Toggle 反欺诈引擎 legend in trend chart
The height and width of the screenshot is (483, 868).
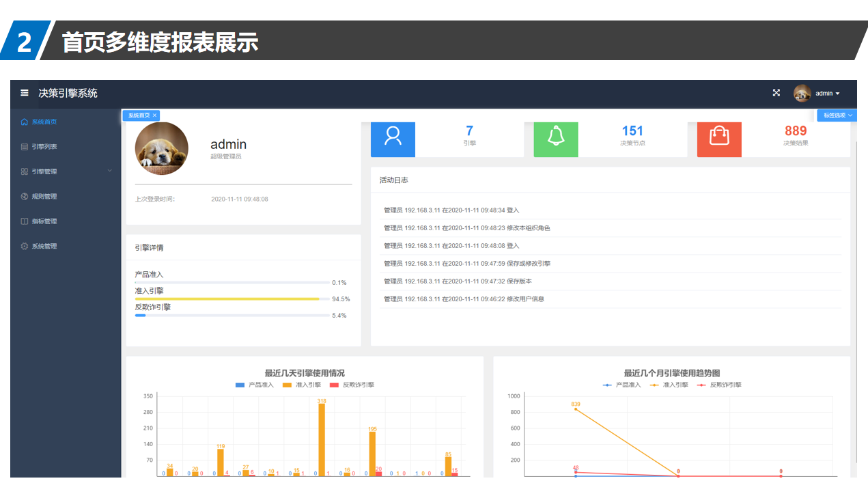point(719,385)
